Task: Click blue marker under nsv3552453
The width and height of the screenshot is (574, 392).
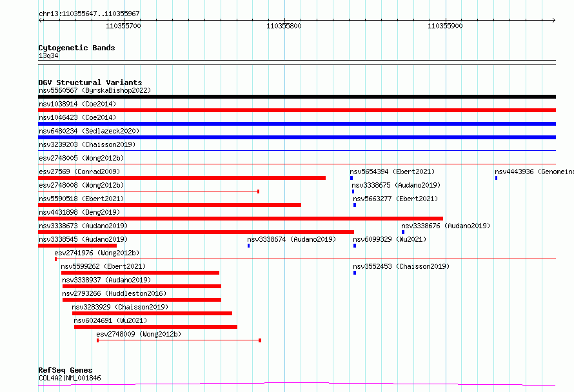Action: coord(354,273)
